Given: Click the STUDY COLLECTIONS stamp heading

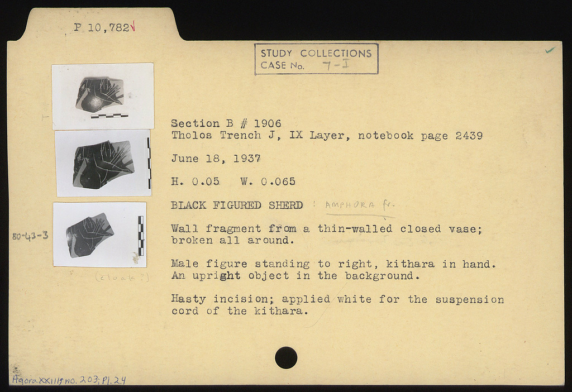Looking at the screenshot, I should [316, 53].
